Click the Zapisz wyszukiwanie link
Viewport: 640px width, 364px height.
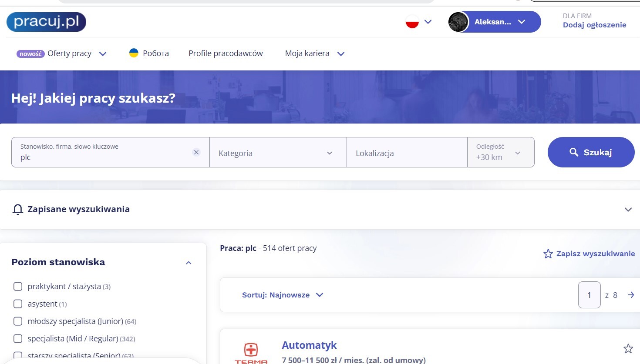596,254
